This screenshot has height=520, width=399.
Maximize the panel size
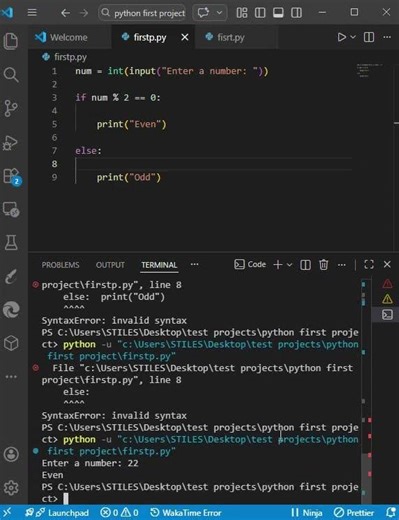369,265
